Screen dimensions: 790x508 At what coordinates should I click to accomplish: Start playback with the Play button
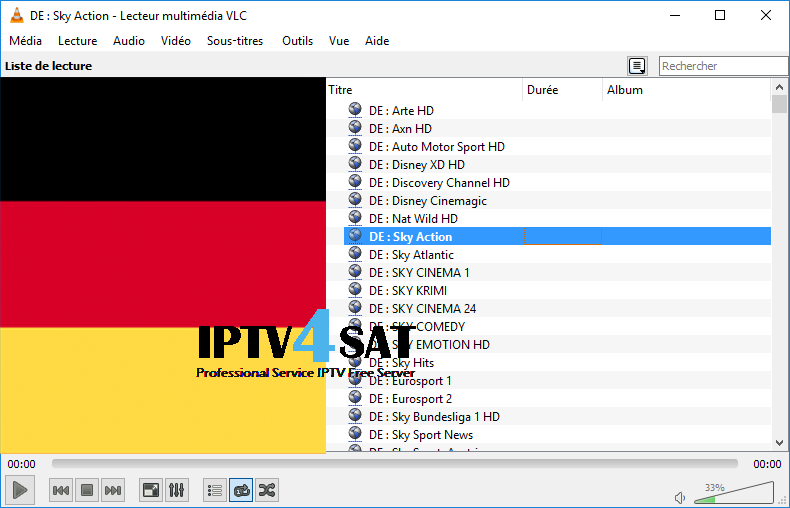20,489
